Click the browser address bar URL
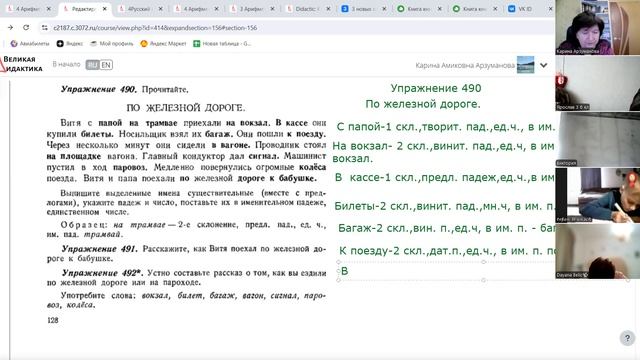 tap(155, 28)
